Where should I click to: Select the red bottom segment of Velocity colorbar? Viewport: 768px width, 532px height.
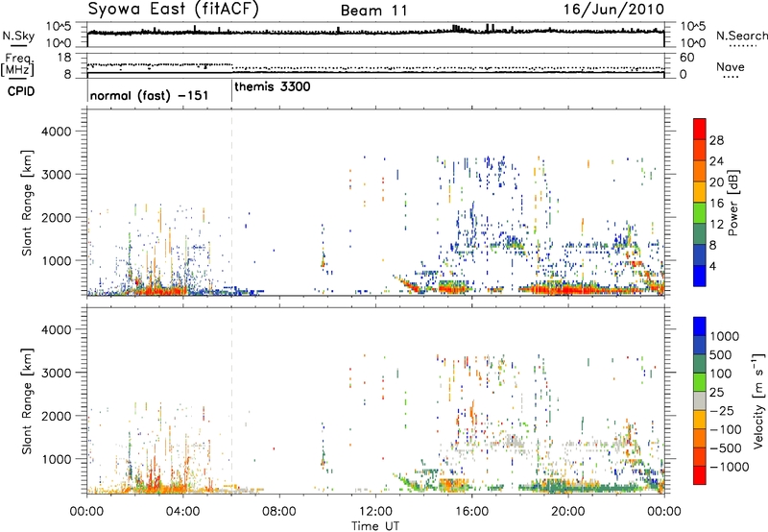coord(700,475)
